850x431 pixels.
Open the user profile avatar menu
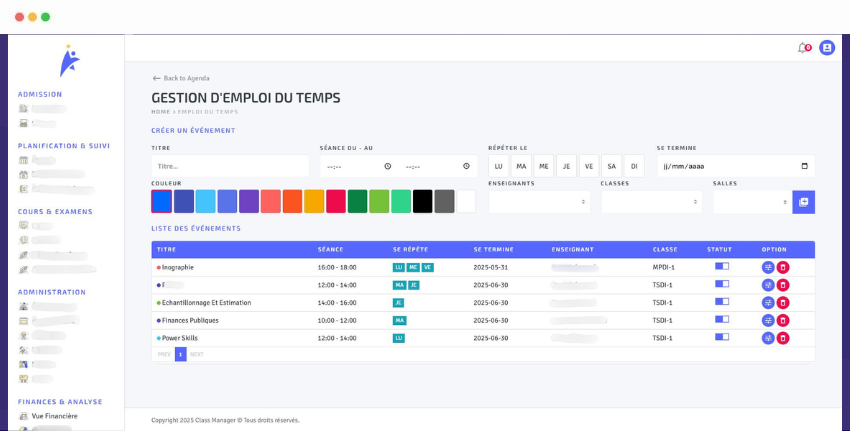pos(827,48)
